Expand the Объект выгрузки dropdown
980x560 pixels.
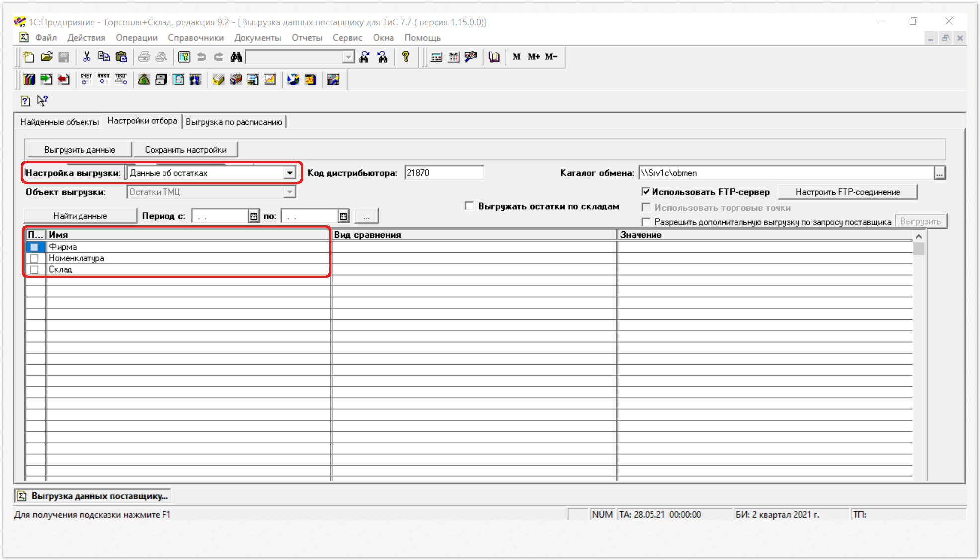[x=290, y=192]
